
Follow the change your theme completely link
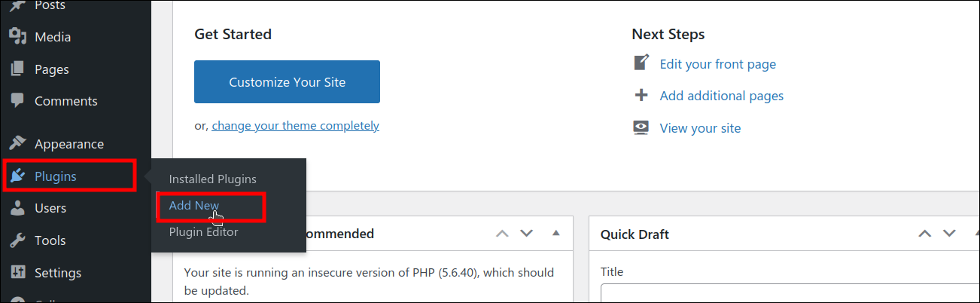[295, 126]
